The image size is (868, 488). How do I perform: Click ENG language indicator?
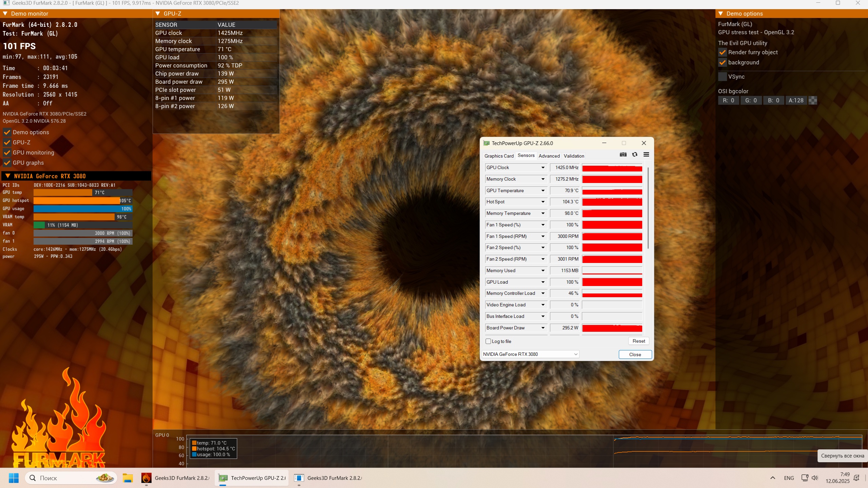pos(789,478)
